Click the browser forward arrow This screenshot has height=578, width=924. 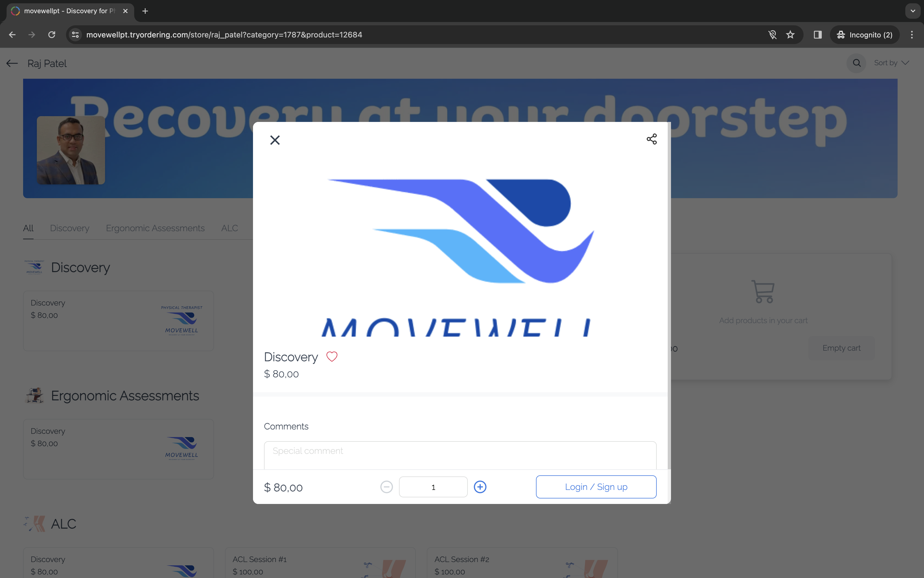point(32,35)
